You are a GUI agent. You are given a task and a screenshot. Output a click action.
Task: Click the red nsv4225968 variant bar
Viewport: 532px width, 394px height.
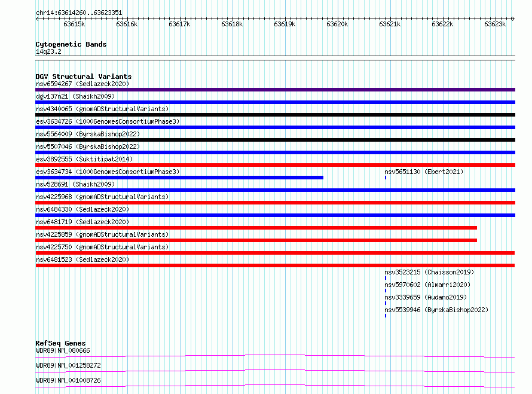(275, 203)
